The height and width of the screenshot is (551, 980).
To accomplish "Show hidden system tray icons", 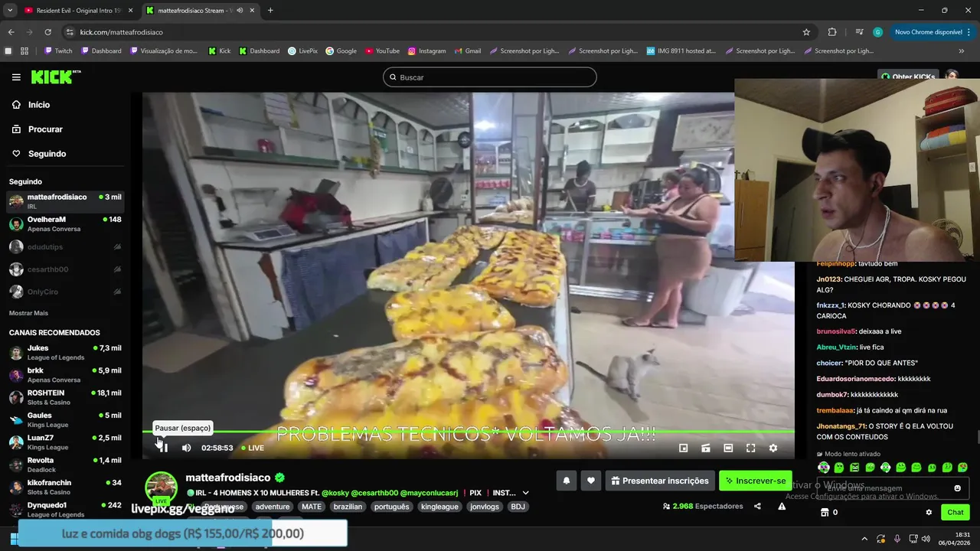I will point(864,539).
